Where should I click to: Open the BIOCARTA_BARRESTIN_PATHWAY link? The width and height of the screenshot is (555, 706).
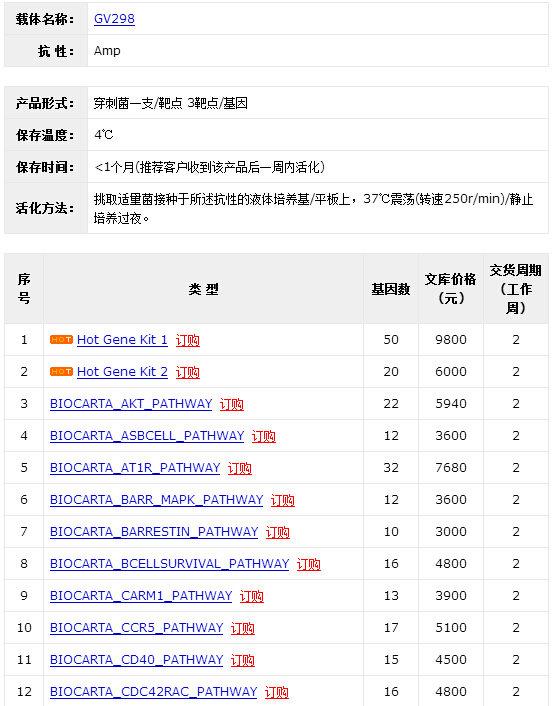click(154, 532)
